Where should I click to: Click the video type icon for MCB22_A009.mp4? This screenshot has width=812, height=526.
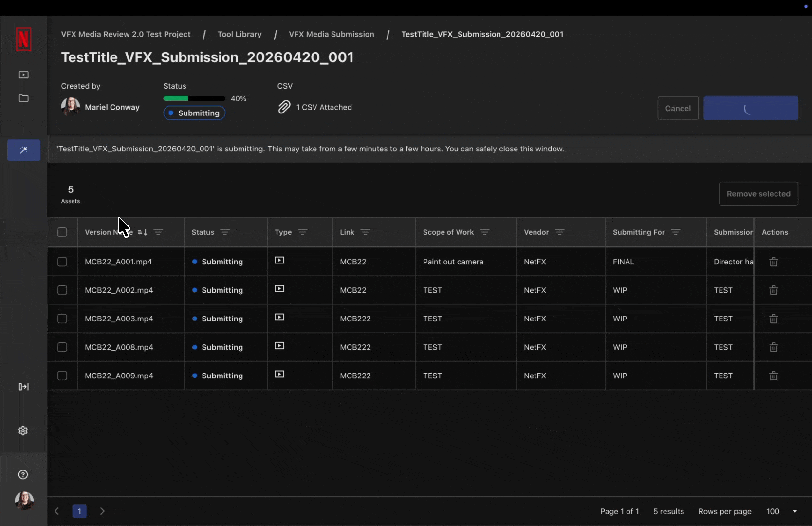point(279,374)
